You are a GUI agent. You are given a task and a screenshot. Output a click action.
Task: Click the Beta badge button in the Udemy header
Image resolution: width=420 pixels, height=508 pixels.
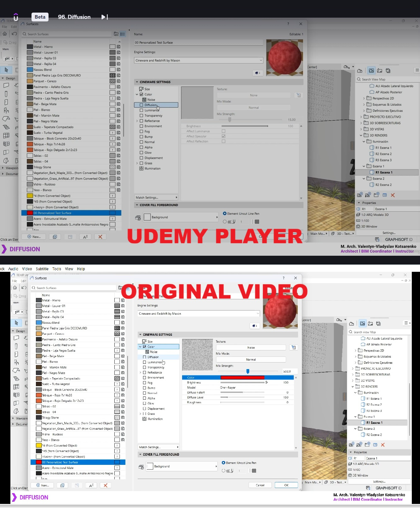pos(40,17)
